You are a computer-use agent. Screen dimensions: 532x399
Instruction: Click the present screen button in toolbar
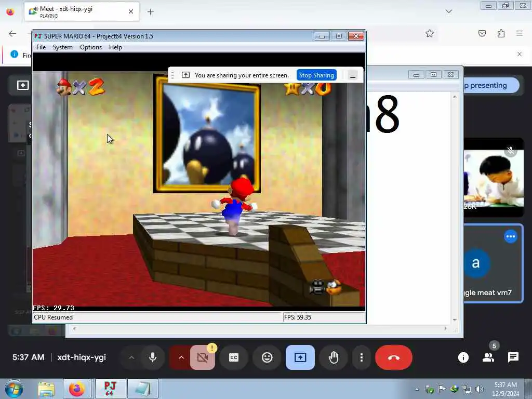coord(300,357)
